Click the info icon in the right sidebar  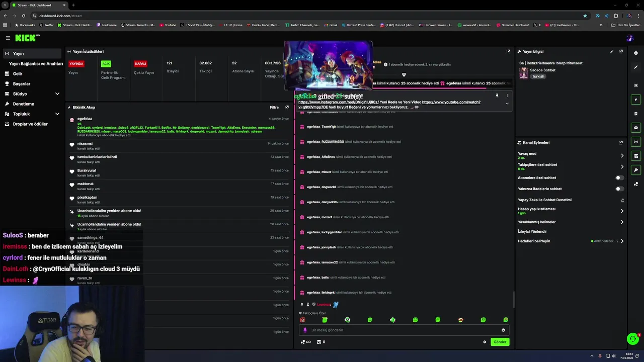point(636,53)
